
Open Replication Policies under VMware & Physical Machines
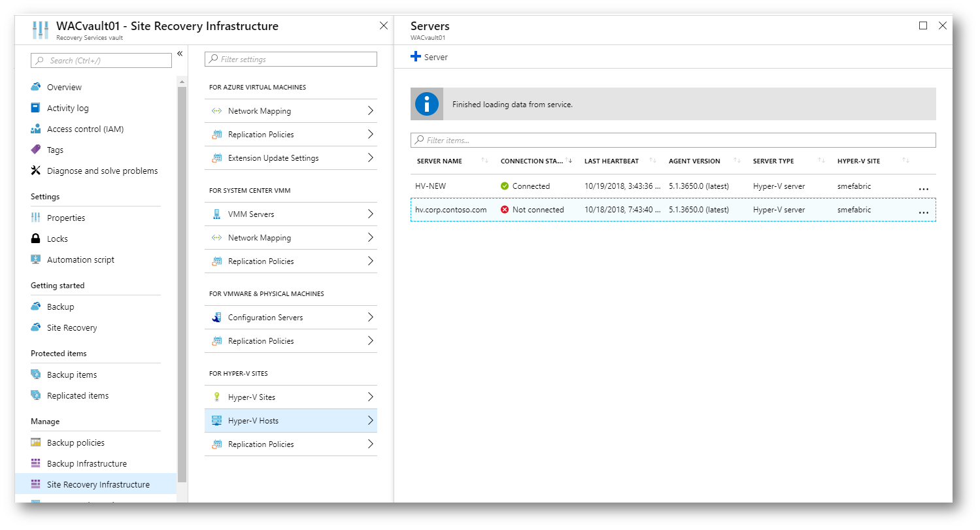coord(291,341)
